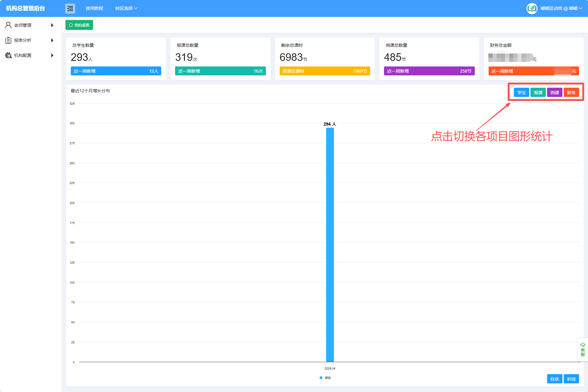Click the institution config gear icon

(x=8, y=55)
